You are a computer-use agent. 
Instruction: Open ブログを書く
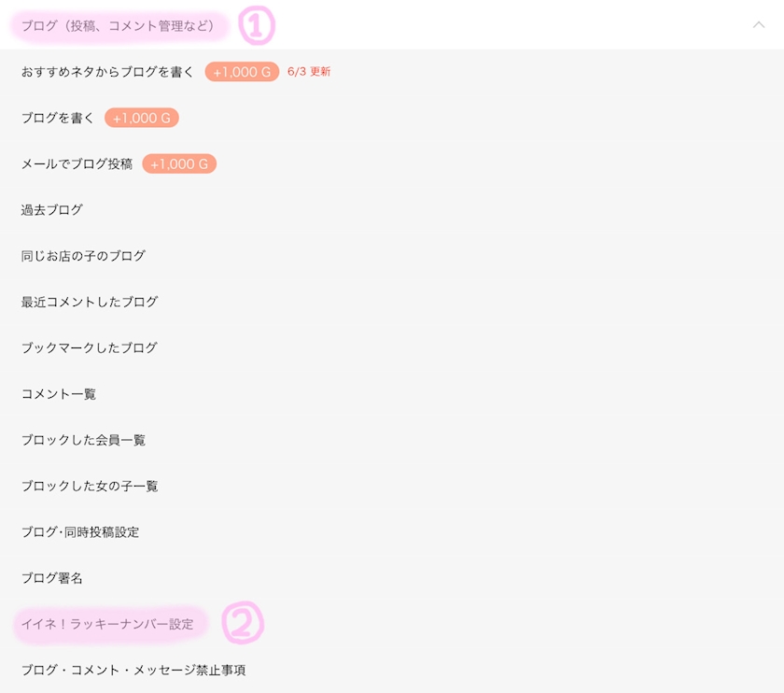58,118
